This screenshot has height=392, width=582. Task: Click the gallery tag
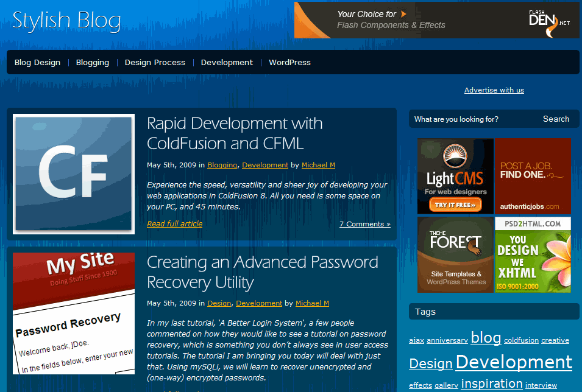coord(446,385)
